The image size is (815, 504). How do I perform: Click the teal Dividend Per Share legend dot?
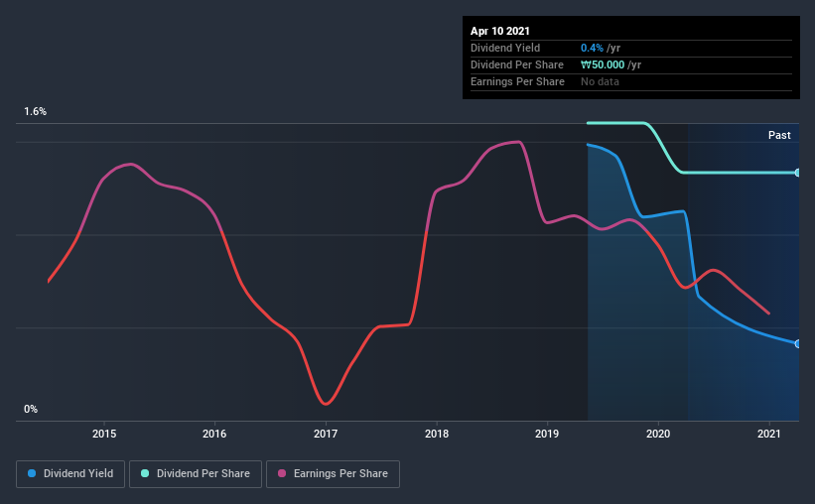click(145, 473)
